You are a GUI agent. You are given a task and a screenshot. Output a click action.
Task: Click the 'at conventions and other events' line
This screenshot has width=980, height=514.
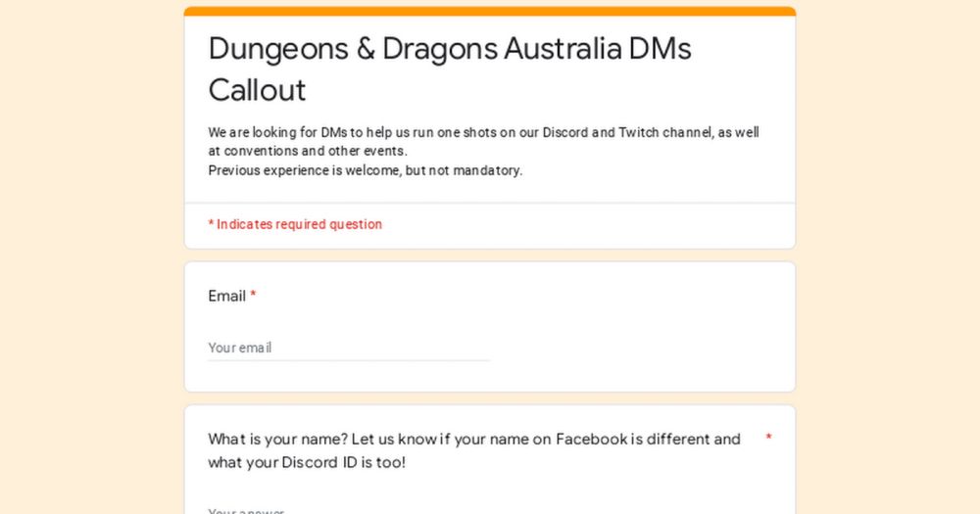click(307, 151)
